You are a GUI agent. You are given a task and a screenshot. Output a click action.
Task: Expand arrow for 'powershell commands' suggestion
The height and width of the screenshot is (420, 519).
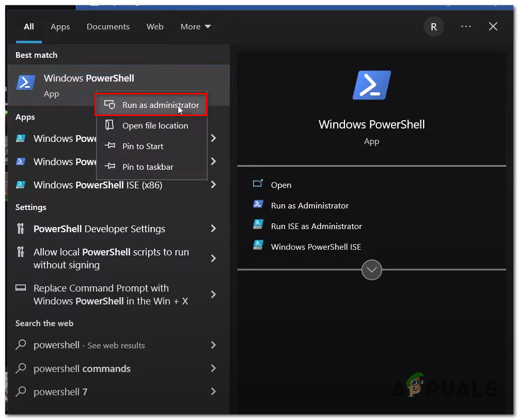(213, 368)
